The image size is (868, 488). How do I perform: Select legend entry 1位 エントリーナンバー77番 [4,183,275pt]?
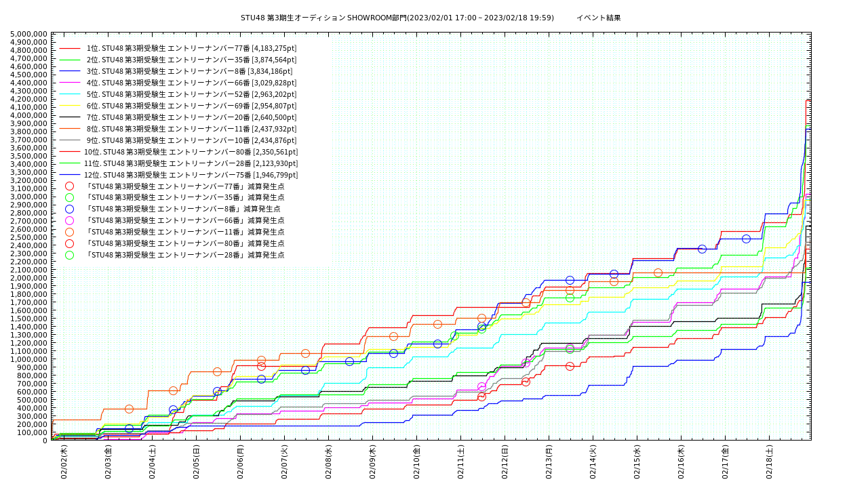191,48
